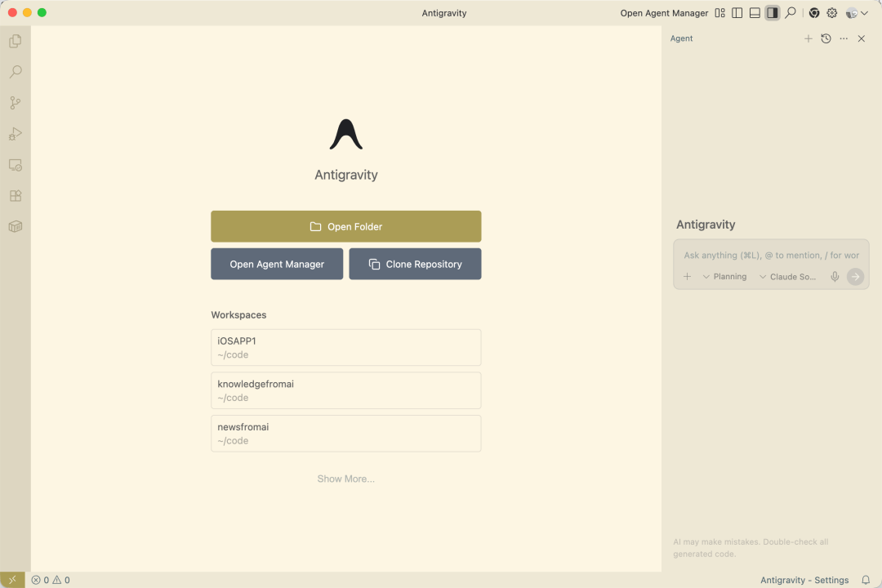Viewport: 882px width, 588px height.
Task: Toggle the primary side bar layout button
Action: pyautogui.click(x=737, y=13)
